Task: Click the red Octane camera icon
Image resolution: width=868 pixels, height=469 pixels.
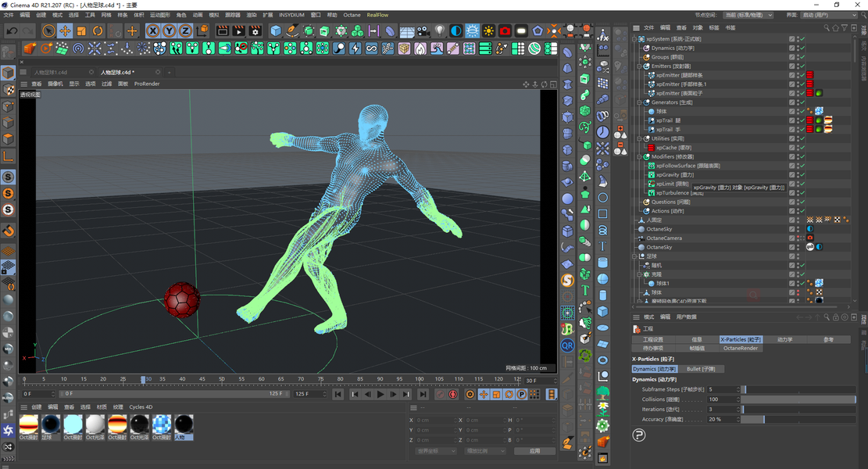Action: [505, 31]
